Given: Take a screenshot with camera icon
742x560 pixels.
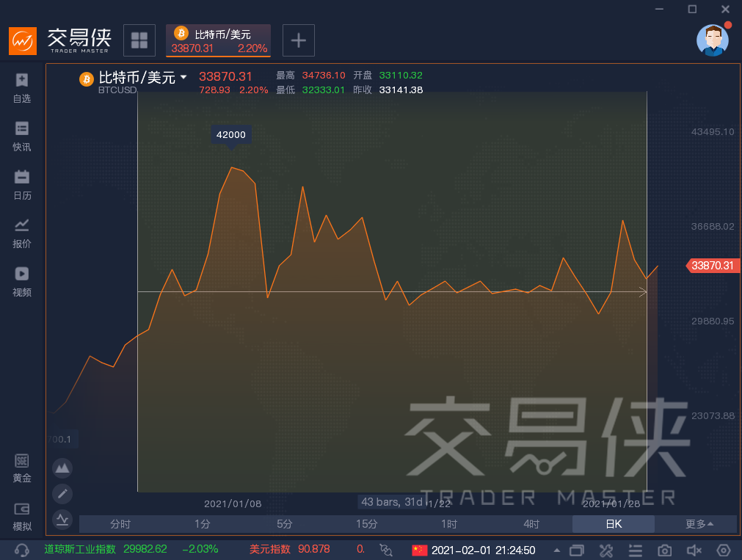Looking at the screenshot, I should point(665,550).
